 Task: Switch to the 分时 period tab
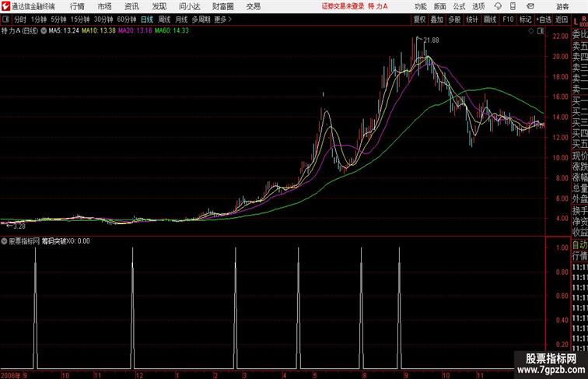pos(20,19)
